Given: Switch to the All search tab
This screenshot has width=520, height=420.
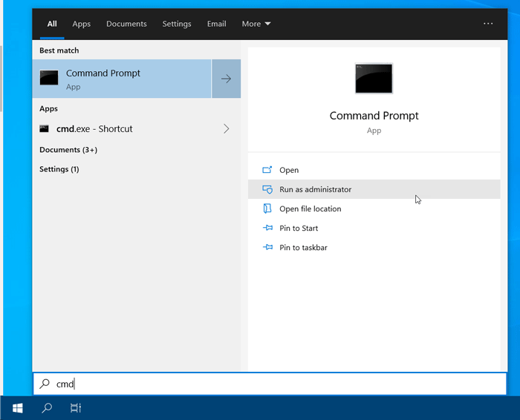Looking at the screenshot, I should [x=52, y=24].
